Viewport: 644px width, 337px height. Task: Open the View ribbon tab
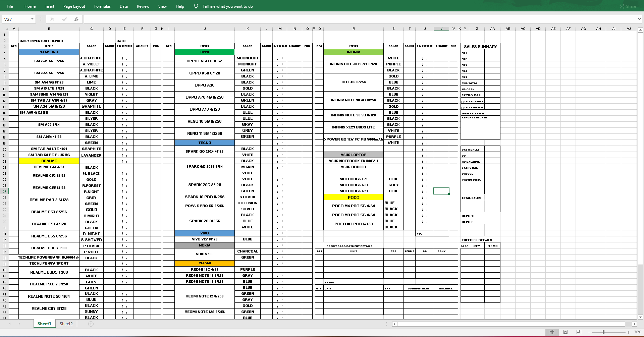162,6
